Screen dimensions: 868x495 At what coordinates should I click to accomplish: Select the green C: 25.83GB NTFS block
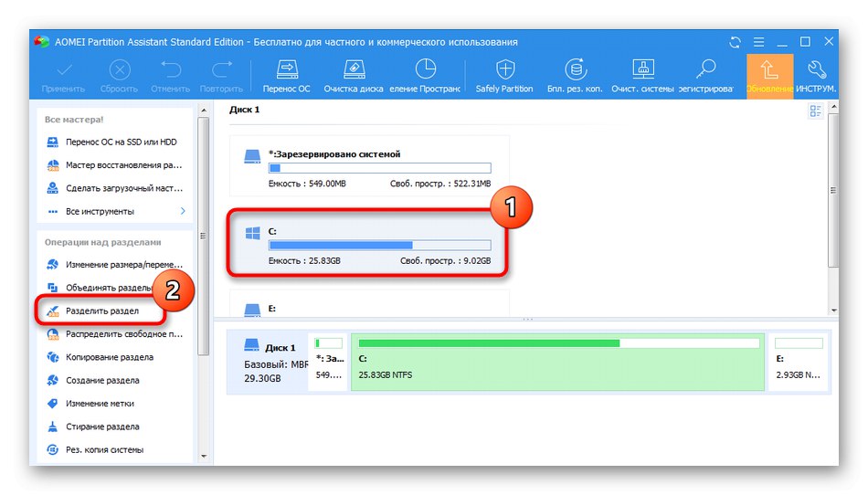pyautogui.click(x=558, y=362)
